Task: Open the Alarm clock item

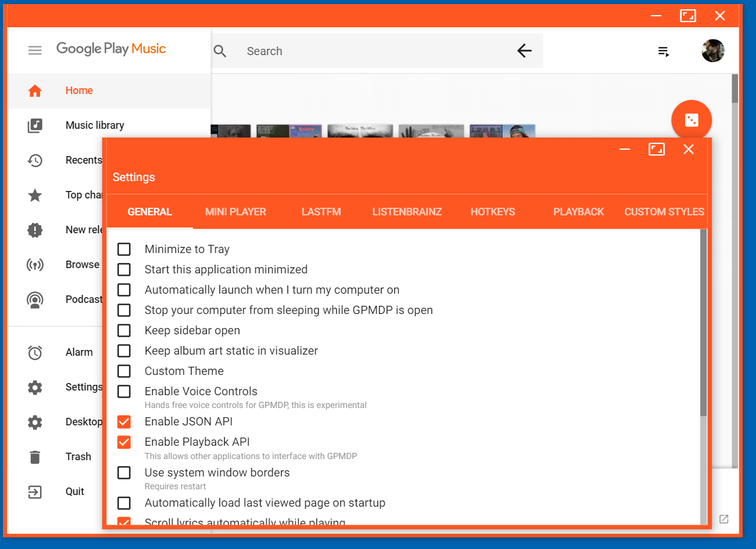Action: 55,352
